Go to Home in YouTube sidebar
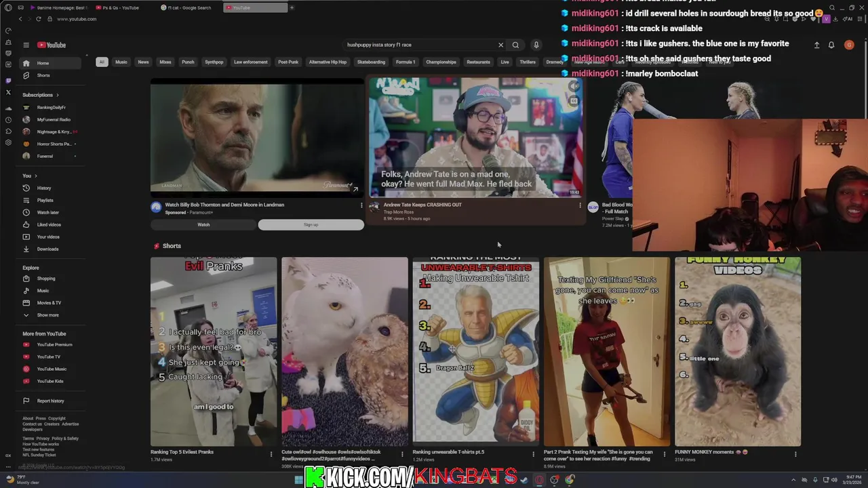This screenshot has height=488, width=868. (52, 63)
